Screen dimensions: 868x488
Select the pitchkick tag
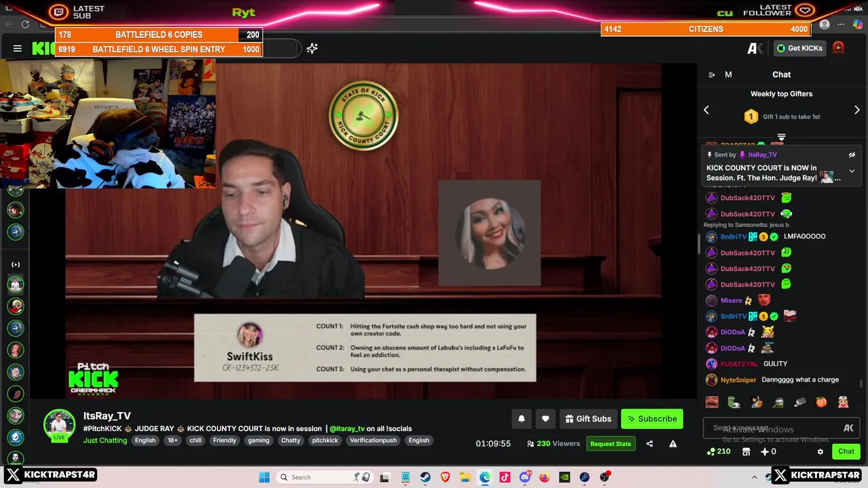point(325,441)
